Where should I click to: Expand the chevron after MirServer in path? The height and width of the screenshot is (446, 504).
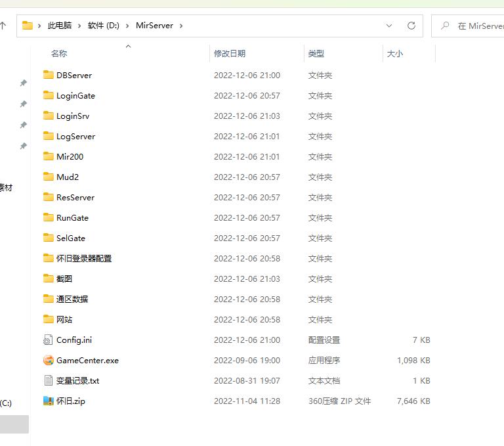click(181, 26)
